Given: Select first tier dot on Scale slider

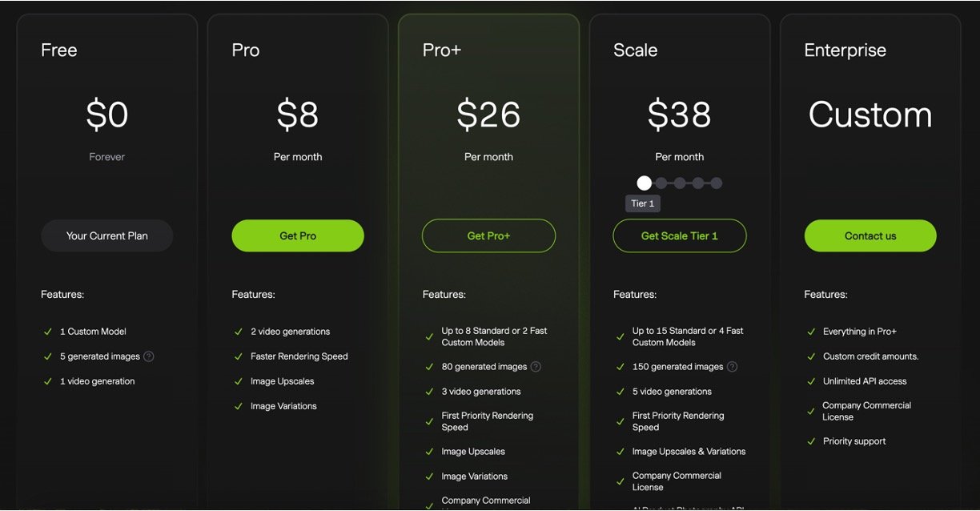Looking at the screenshot, I should [645, 183].
